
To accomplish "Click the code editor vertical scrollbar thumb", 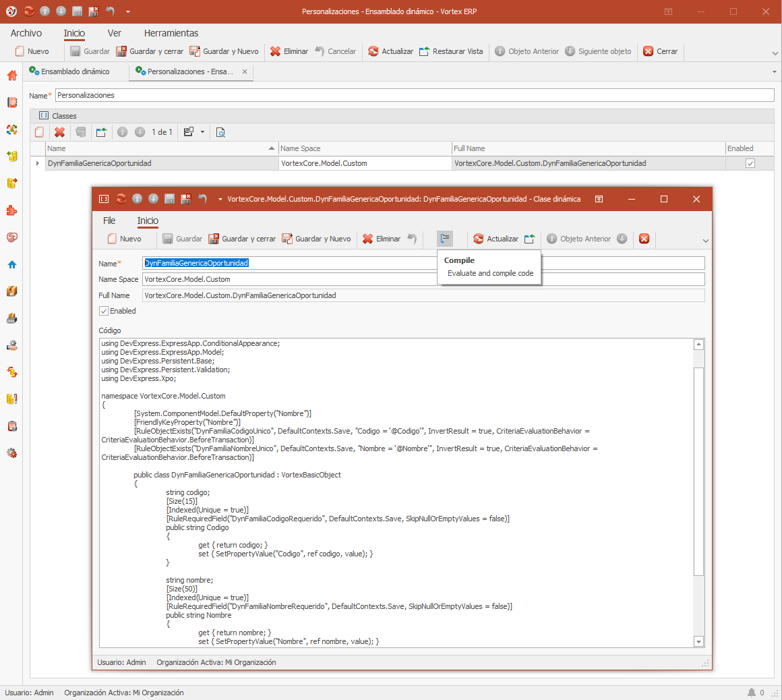I will (x=698, y=471).
